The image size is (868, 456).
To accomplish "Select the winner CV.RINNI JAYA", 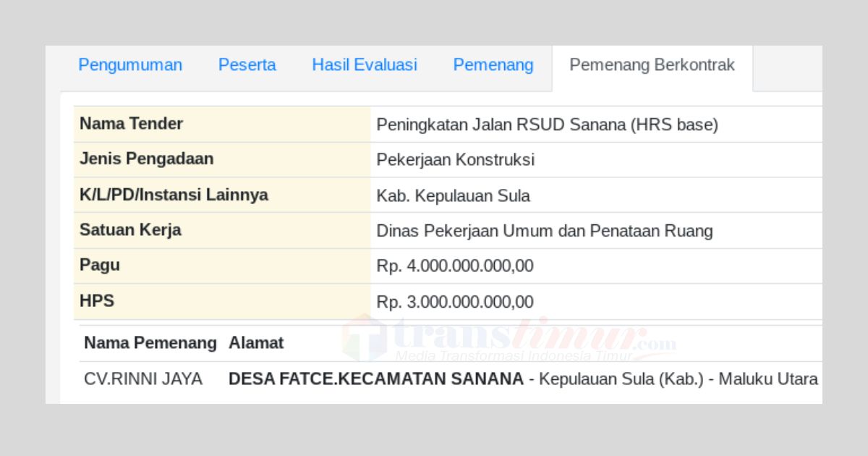I will coord(143,379).
